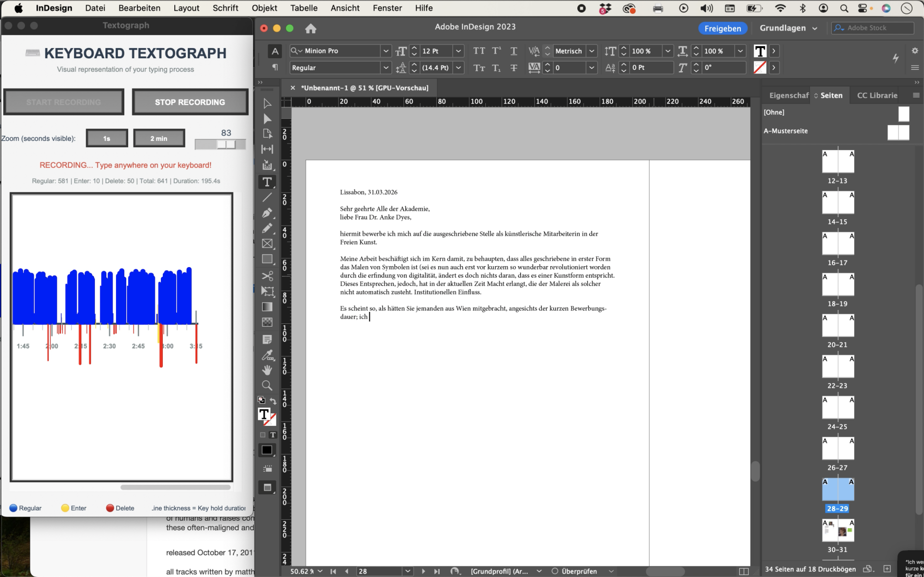The image size is (924, 577).
Task: Toggle Underline text formatting
Action: 514,51
